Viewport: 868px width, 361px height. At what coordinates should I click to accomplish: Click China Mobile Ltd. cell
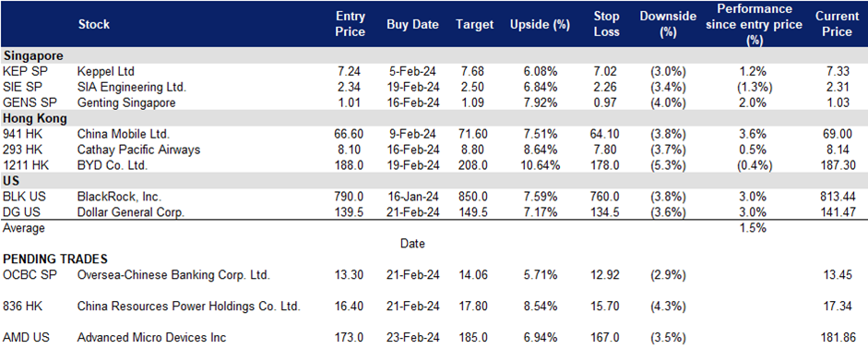pos(124,134)
